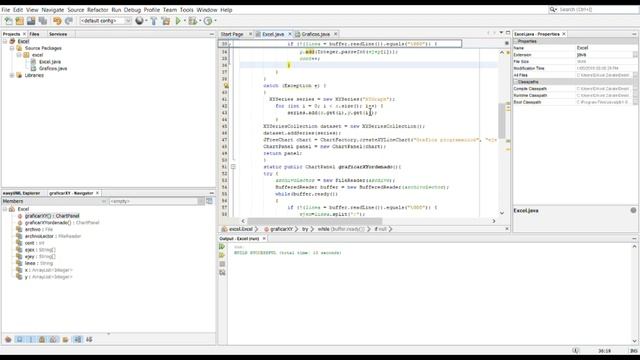Click the magnifier icon in search box
The image size is (640, 360).
coord(553,9)
